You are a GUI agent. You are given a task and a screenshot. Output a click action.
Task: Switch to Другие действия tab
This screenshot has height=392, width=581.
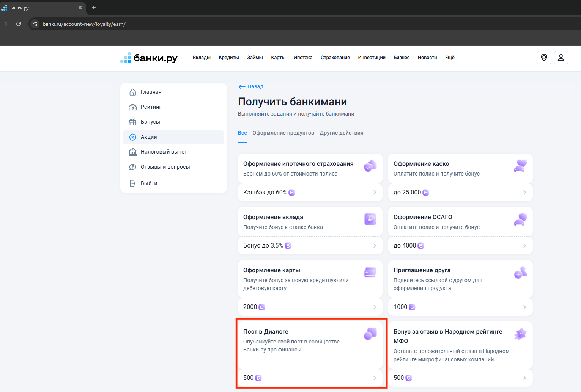(x=342, y=133)
